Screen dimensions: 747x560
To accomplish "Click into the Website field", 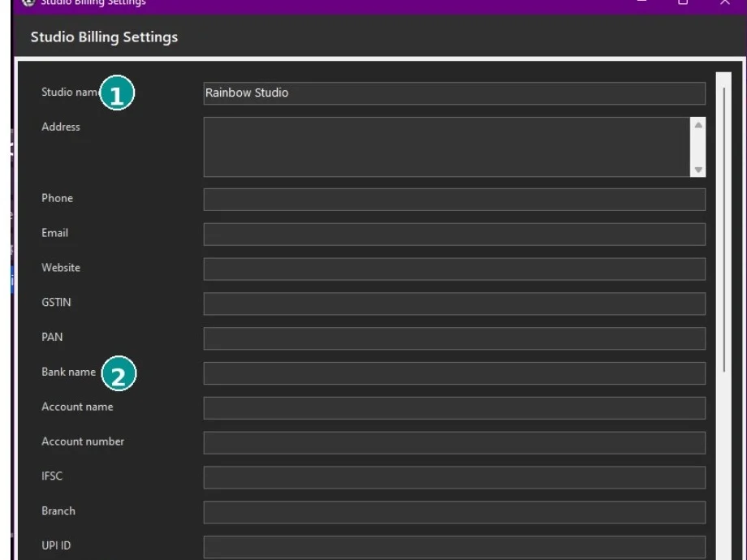I will [454, 269].
